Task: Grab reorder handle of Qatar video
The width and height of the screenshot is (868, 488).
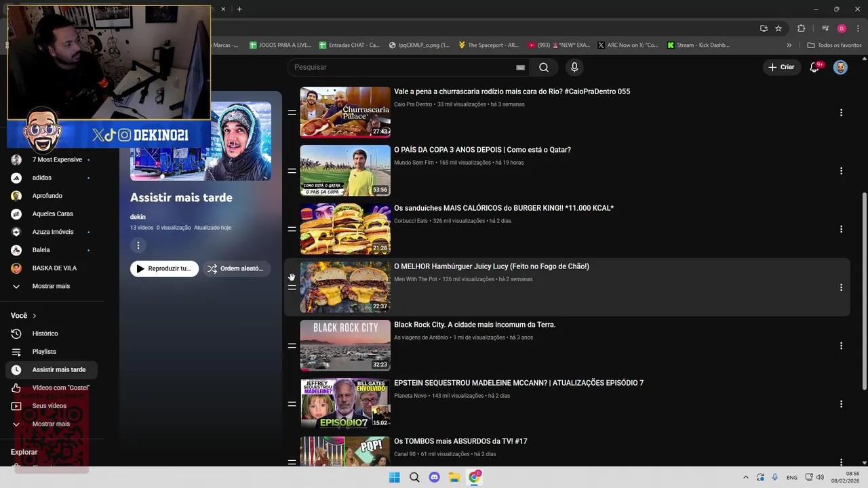Action: [292, 171]
